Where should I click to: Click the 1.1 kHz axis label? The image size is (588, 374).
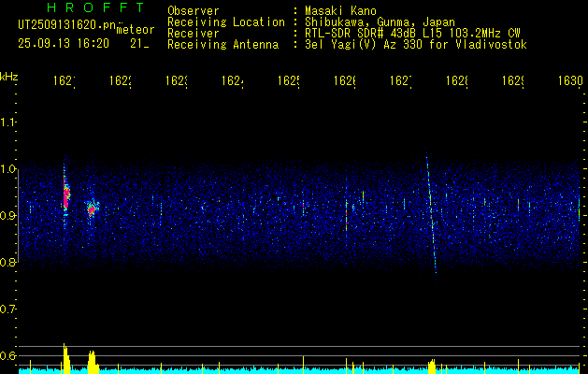(x=7, y=122)
